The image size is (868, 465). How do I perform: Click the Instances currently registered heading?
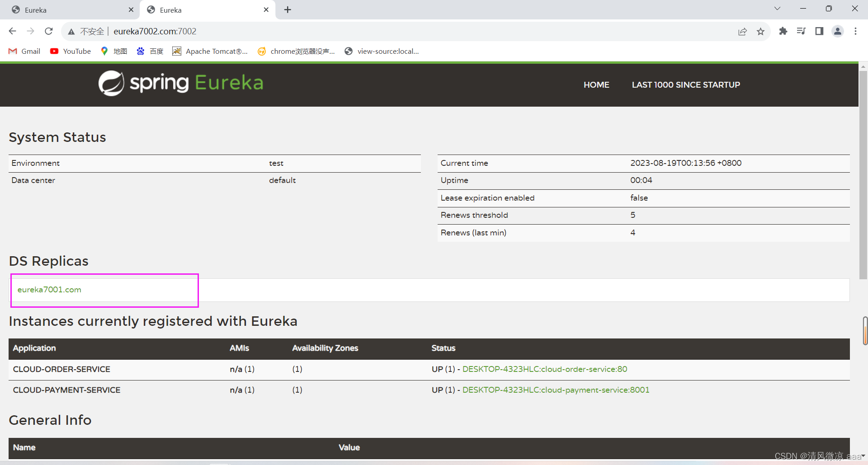click(x=153, y=321)
